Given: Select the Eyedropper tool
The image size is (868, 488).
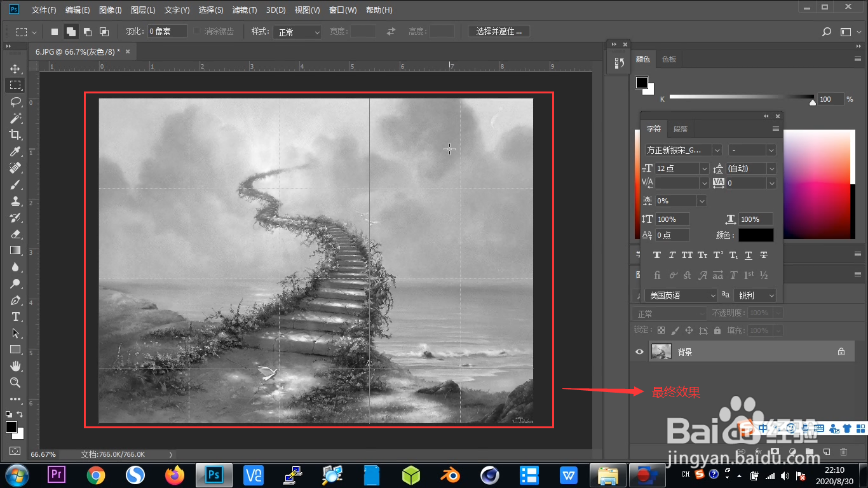Looking at the screenshot, I should click(15, 151).
